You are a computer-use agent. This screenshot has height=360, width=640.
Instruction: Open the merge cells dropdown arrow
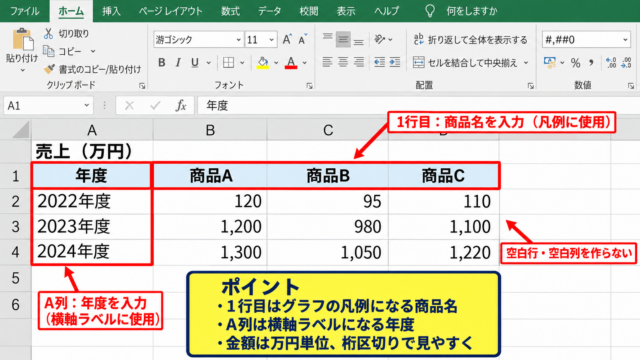coord(526,63)
